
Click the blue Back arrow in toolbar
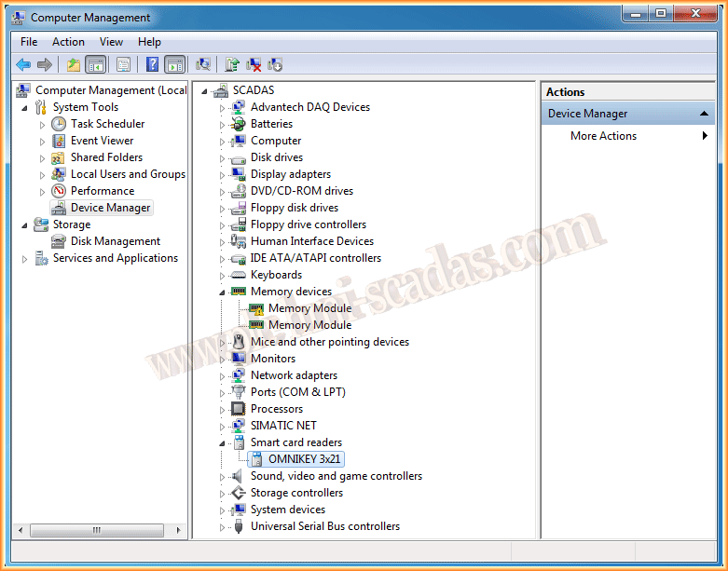[23, 64]
